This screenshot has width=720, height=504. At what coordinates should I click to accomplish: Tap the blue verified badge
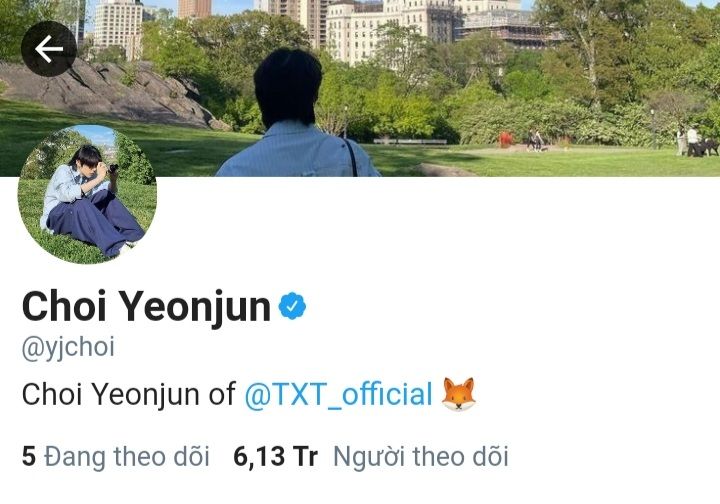tap(292, 306)
